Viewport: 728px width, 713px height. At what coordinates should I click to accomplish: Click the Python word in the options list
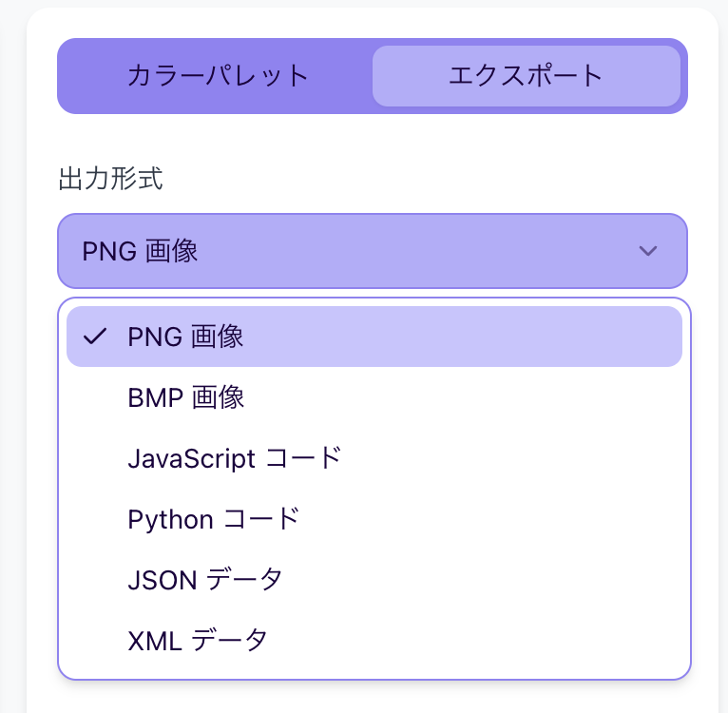(x=170, y=519)
